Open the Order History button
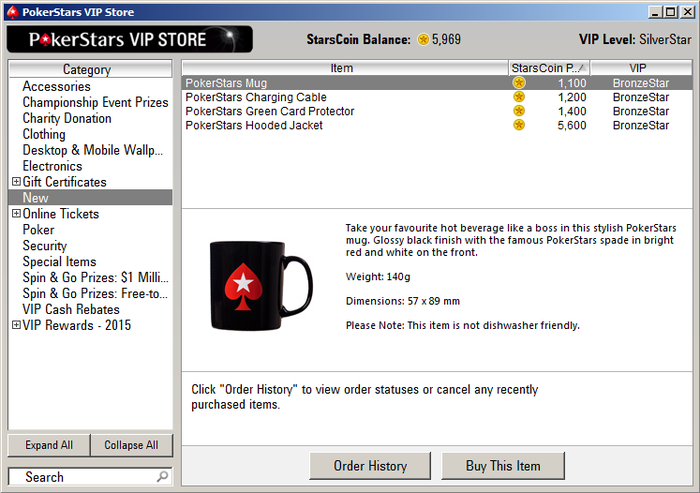Viewport: 700px width, 493px height. point(370,466)
